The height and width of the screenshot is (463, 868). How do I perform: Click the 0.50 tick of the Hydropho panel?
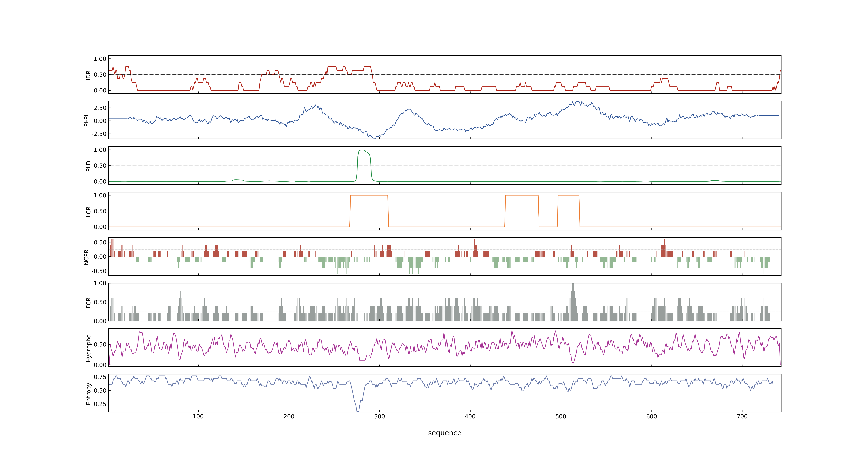tap(100, 344)
